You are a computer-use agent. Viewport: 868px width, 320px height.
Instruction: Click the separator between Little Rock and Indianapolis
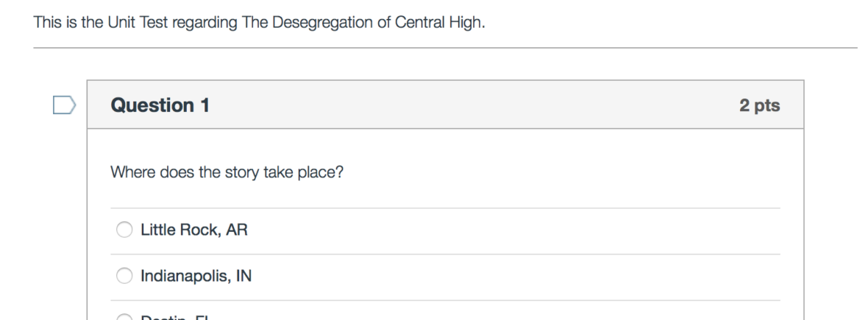point(445,255)
